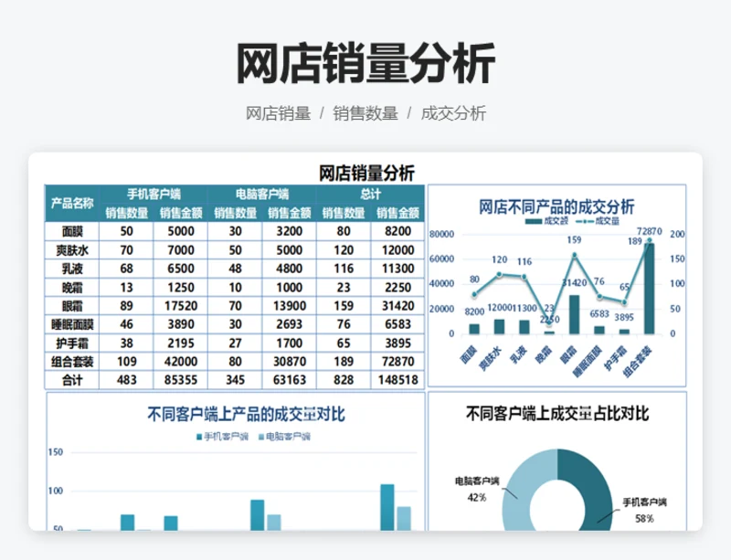Click the 31420 data label in chart
The height and width of the screenshot is (560, 731).
click(x=575, y=282)
